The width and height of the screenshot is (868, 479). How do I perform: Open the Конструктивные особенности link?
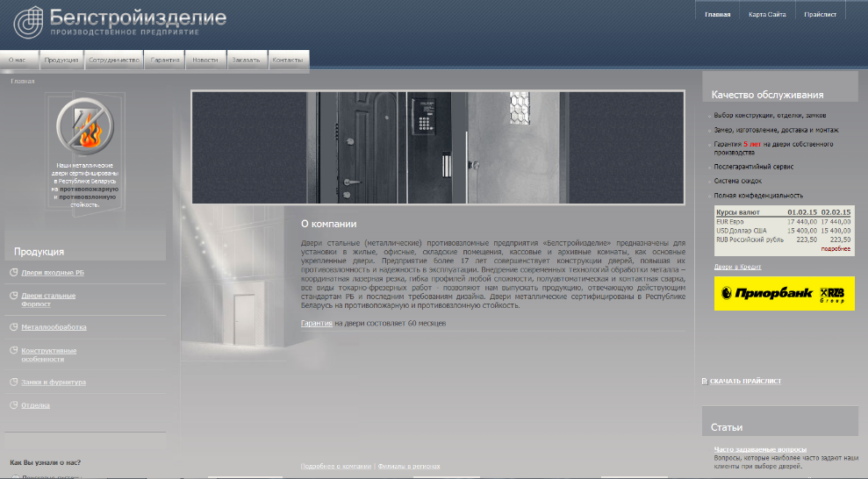point(49,354)
